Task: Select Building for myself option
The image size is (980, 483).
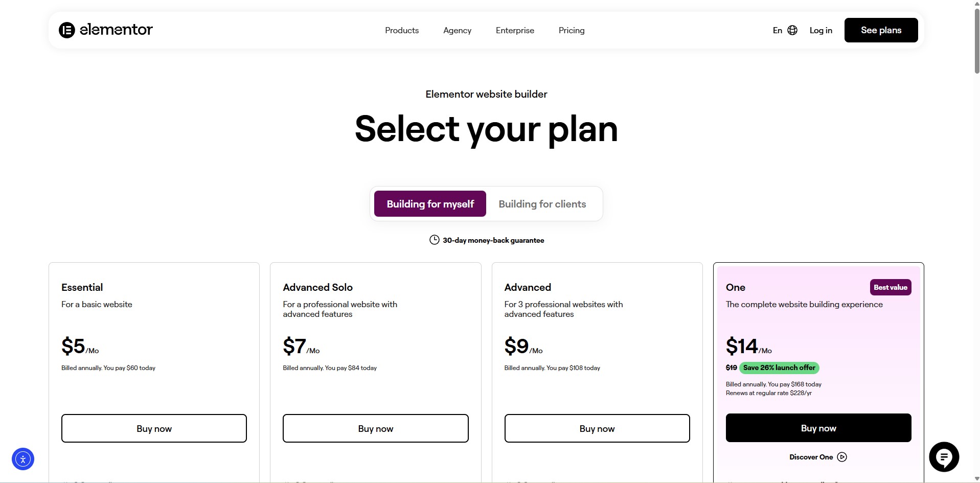Action: pos(430,204)
